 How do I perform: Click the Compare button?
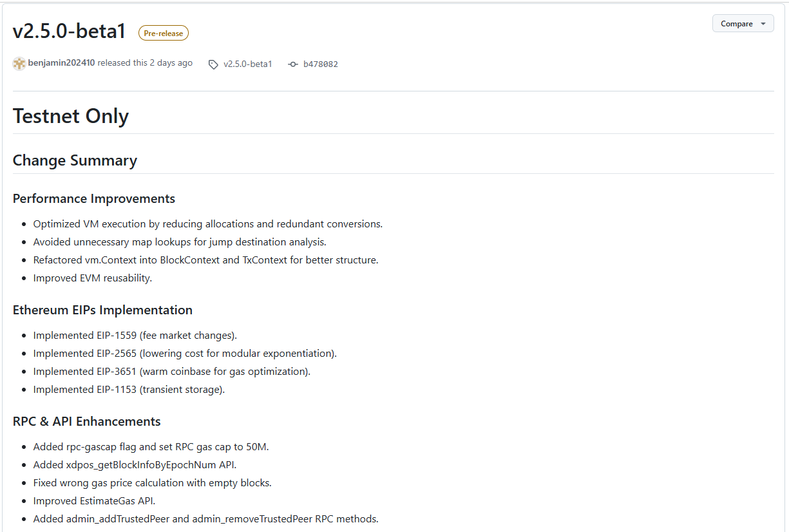pos(736,23)
